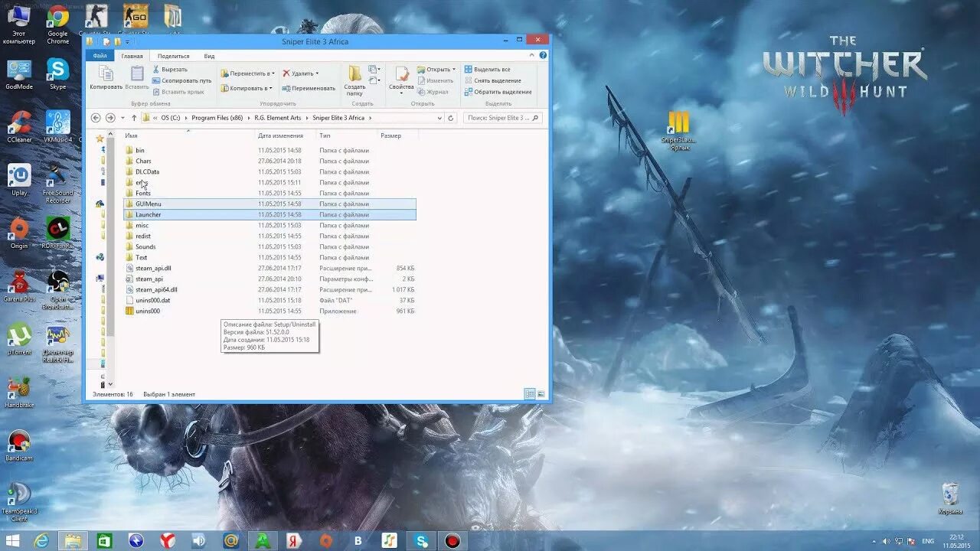Open CCleaner desktop shortcut
The image size is (980, 551).
(19, 127)
